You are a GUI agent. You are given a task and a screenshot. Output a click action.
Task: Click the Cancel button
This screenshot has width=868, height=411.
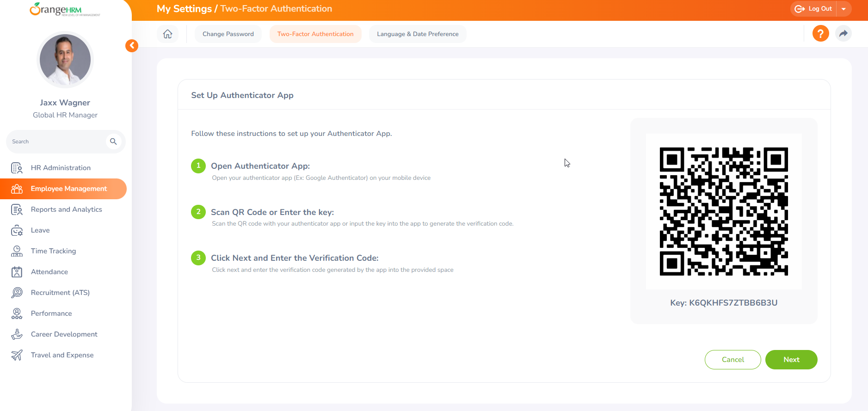point(733,360)
